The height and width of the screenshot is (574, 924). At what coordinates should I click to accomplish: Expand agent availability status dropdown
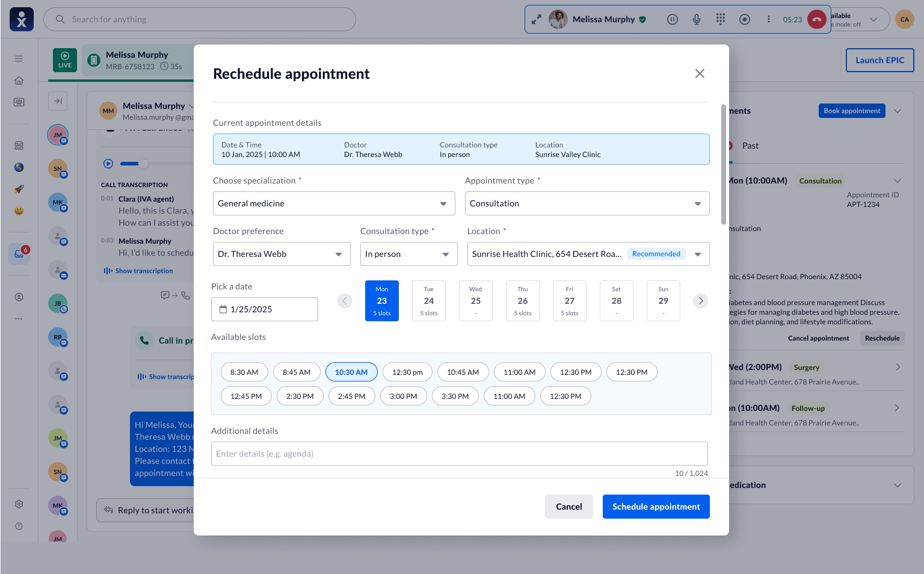point(873,19)
